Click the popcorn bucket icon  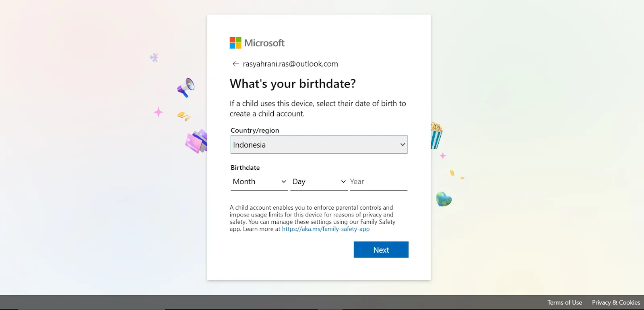[x=436, y=135]
